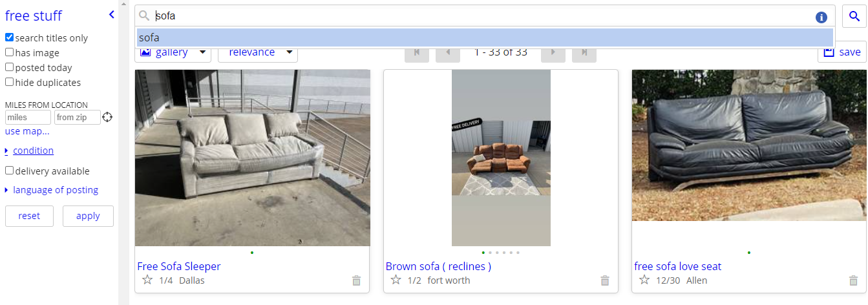Hide the Brown sofa listing with trash icon

point(605,280)
